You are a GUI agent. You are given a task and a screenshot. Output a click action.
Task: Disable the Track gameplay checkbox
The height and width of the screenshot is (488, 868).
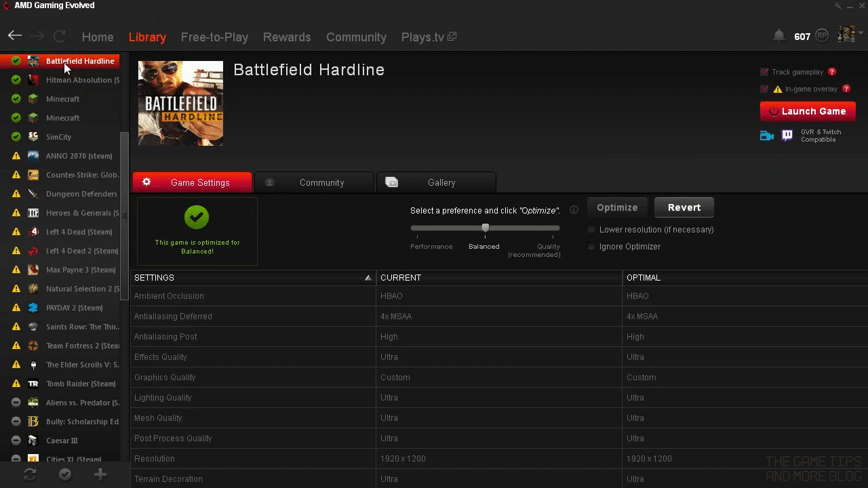coord(764,72)
